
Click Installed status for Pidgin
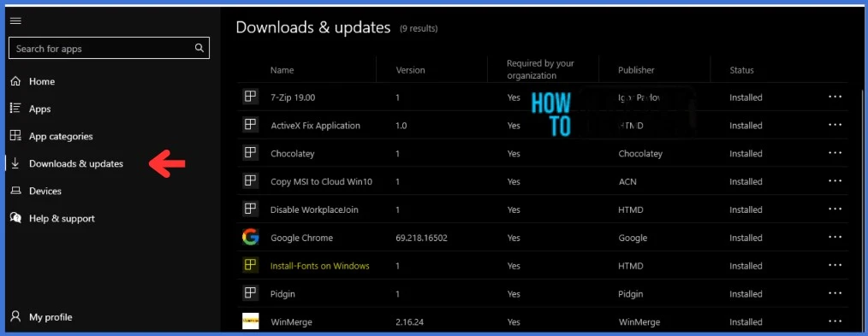(745, 294)
